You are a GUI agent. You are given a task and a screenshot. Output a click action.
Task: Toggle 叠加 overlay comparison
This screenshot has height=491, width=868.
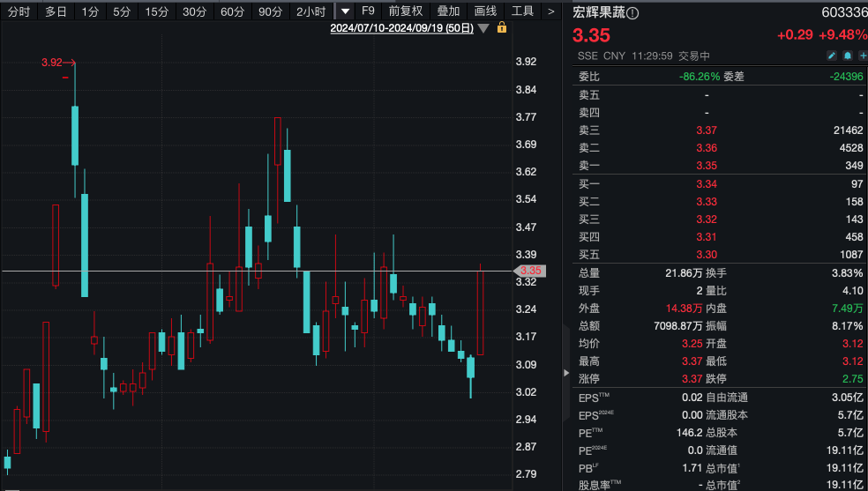pos(448,11)
